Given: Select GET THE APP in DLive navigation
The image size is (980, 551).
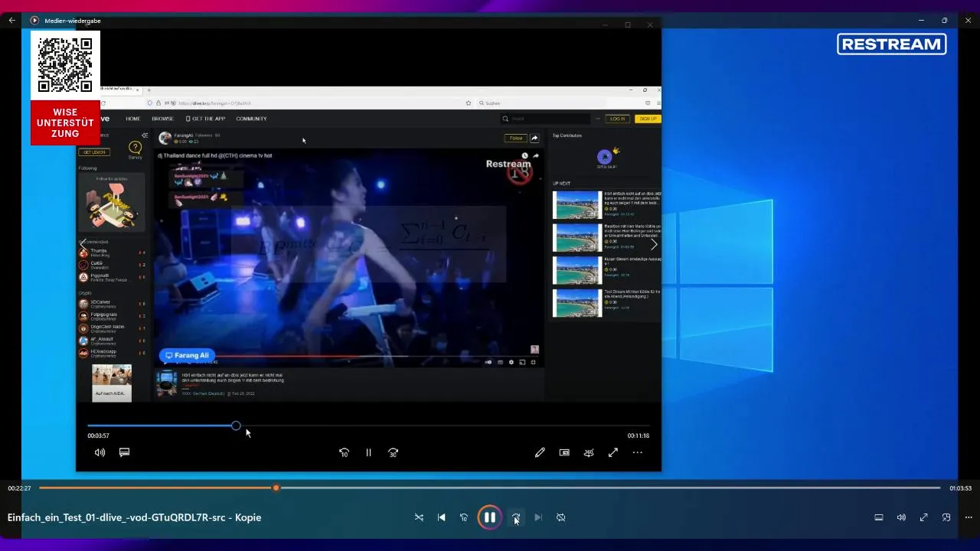Looking at the screenshot, I should [206, 119].
